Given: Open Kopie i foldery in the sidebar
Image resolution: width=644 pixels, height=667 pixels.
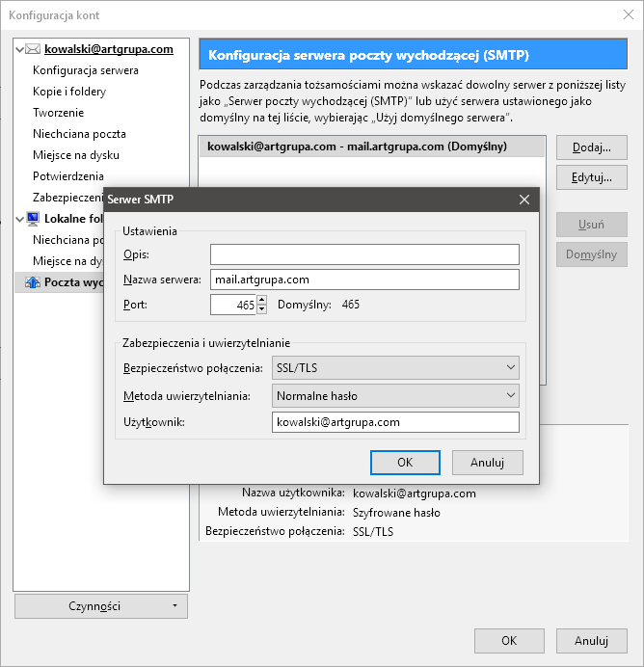Looking at the screenshot, I should coord(69,92).
